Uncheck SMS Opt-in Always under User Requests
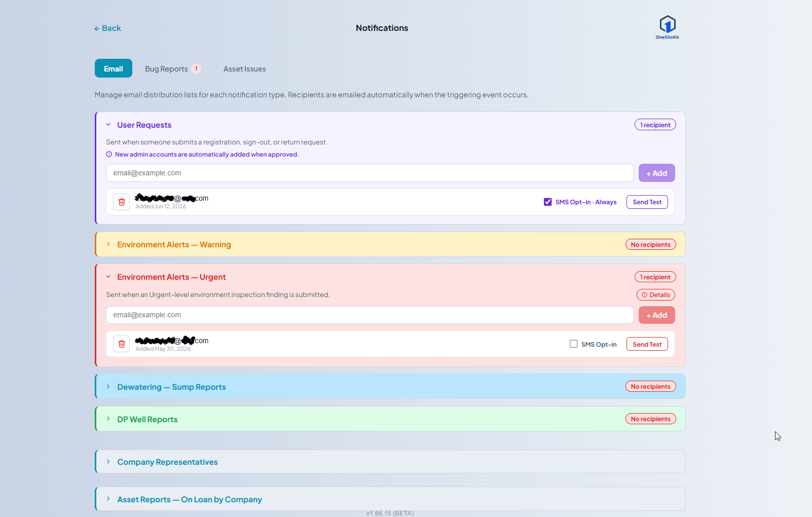Viewport: 812px width, 517px height. pos(548,202)
